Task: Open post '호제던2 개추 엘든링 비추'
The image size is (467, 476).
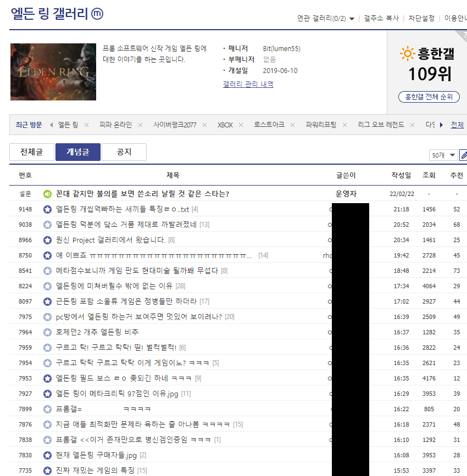Action: [x=97, y=332]
